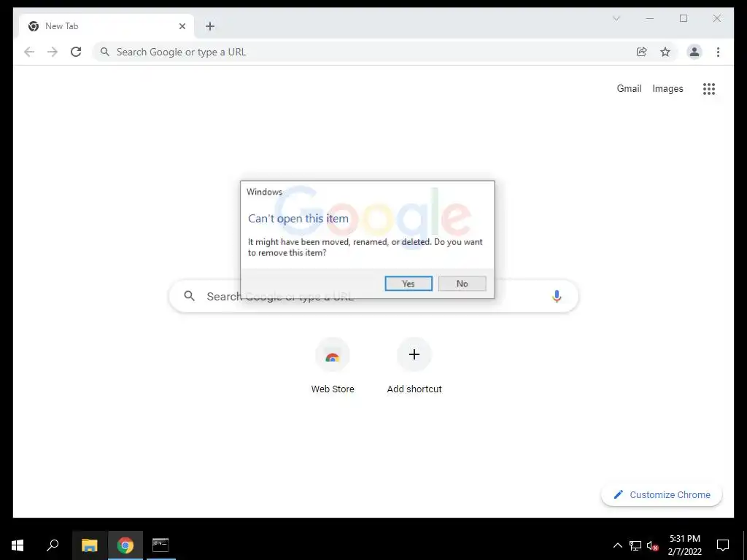This screenshot has height=560, width=747.
Task: Start voice search with the microphone icon
Action: click(x=557, y=296)
